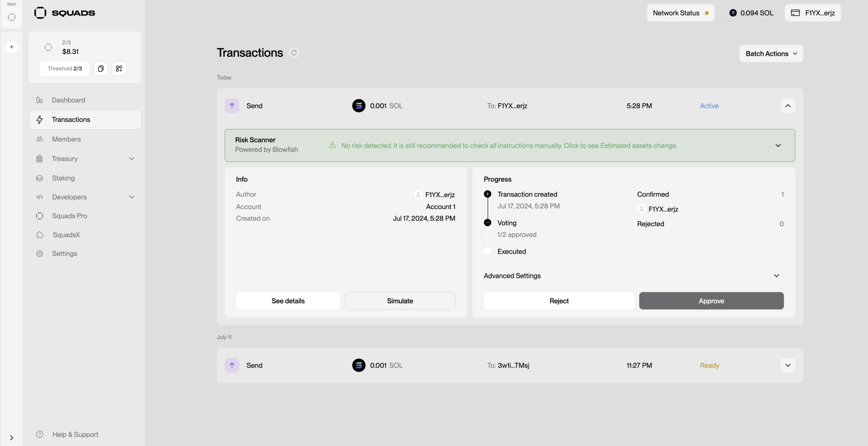Screen dimensions: 868x446
Task: Expand the left rail with bottom arrow
Action: [11, 438]
